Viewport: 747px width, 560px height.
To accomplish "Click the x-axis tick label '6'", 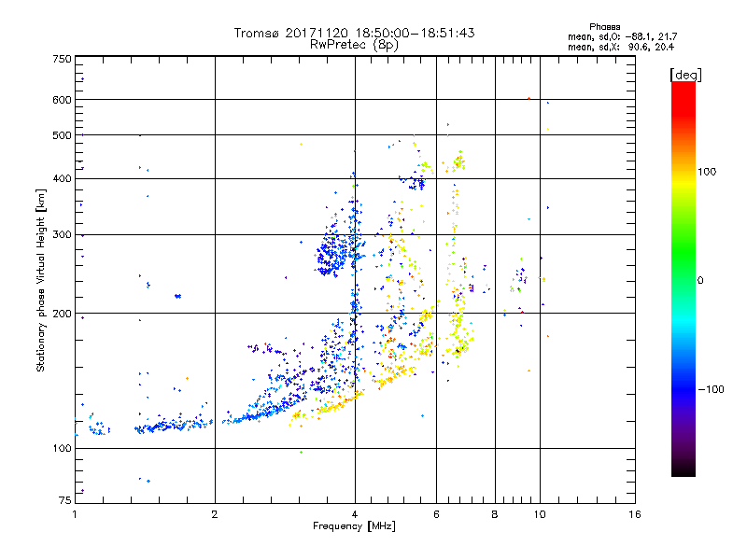I will coord(436,514).
